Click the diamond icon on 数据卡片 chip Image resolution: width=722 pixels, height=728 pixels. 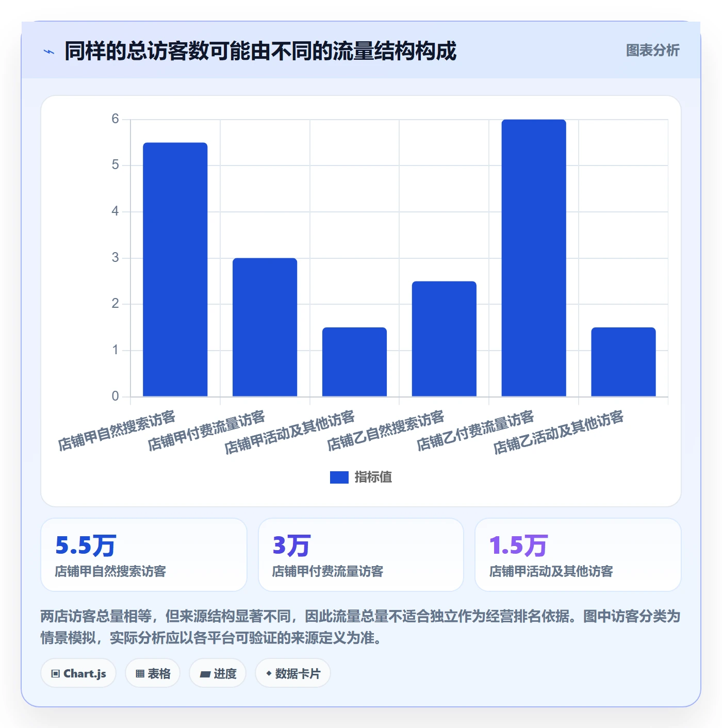pyautogui.click(x=269, y=673)
